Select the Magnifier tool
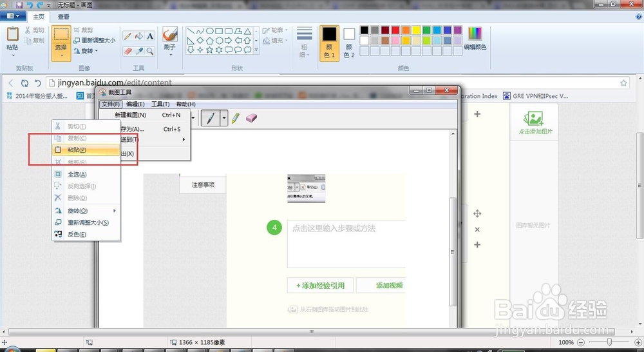This screenshot has height=352, width=644. [x=150, y=51]
